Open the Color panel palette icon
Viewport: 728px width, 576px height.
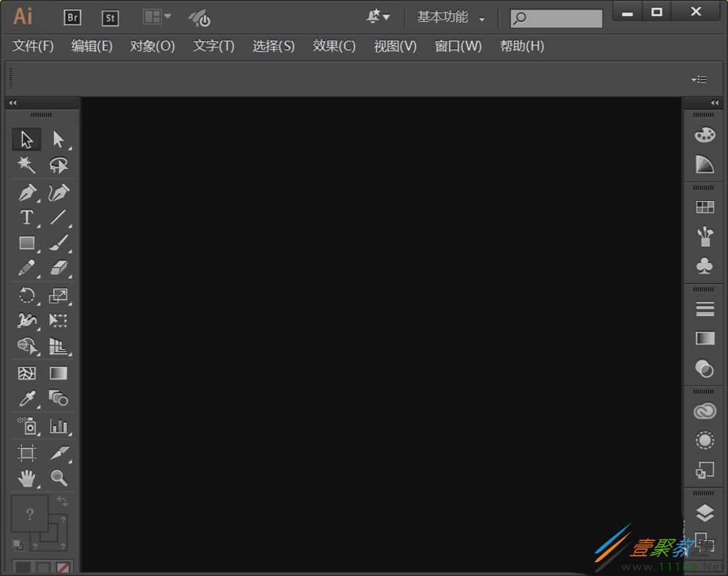[x=704, y=135]
